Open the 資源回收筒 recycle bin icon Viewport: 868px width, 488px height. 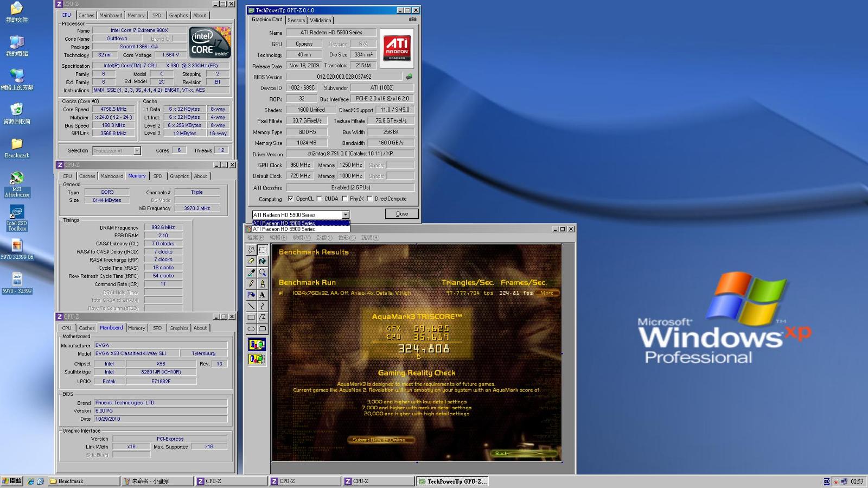pos(17,113)
